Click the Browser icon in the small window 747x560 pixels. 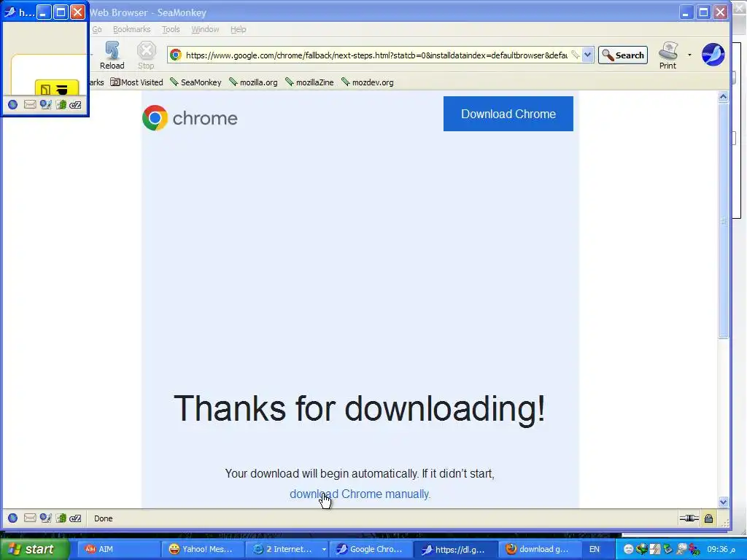coord(13,105)
